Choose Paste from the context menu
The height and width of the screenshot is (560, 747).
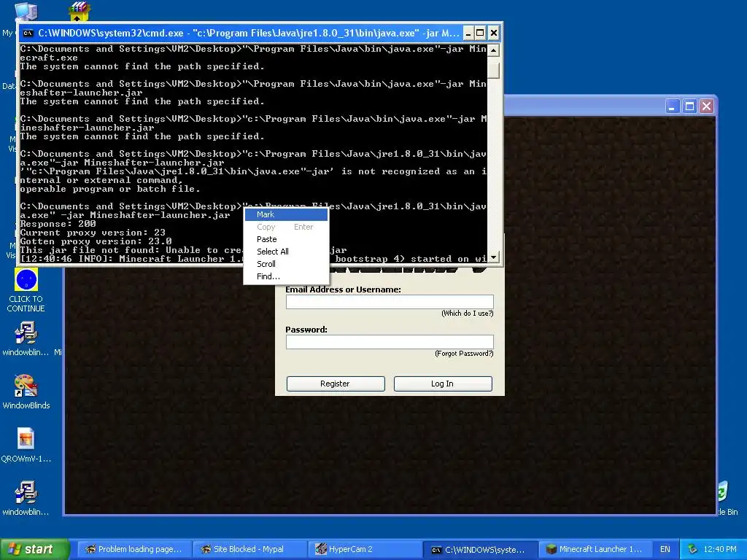click(x=286, y=239)
